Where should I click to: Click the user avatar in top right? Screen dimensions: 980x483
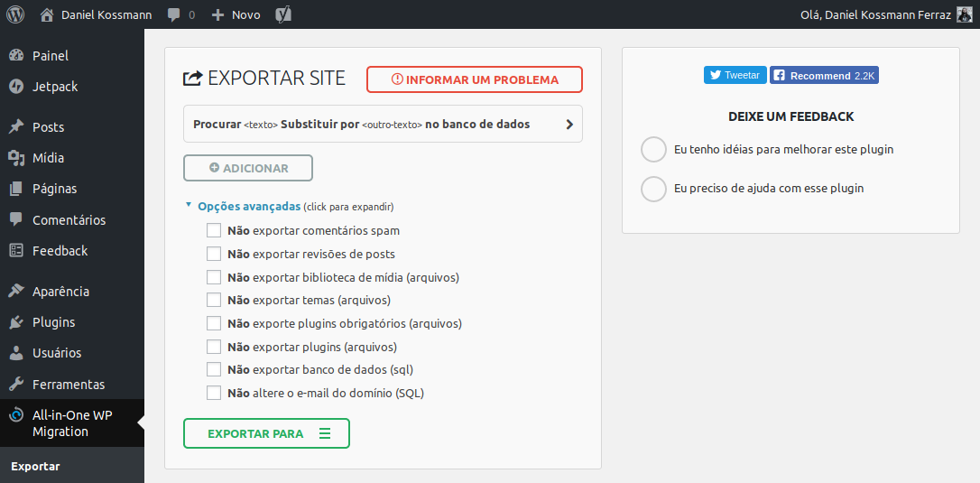[964, 14]
